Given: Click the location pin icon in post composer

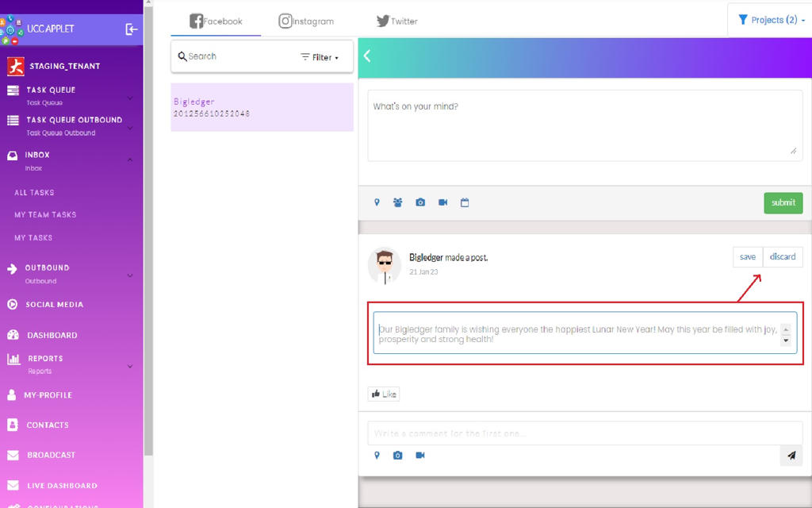Looking at the screenshot, I should pos(377,202).
